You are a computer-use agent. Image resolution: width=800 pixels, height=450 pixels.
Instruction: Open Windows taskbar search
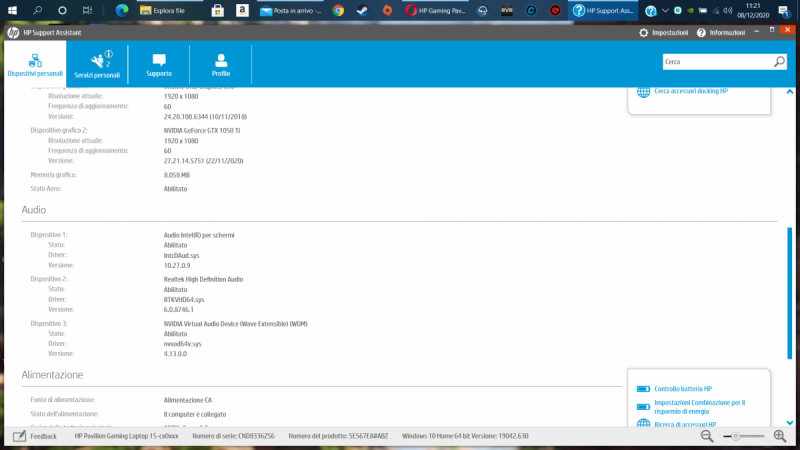click(37, 10)
